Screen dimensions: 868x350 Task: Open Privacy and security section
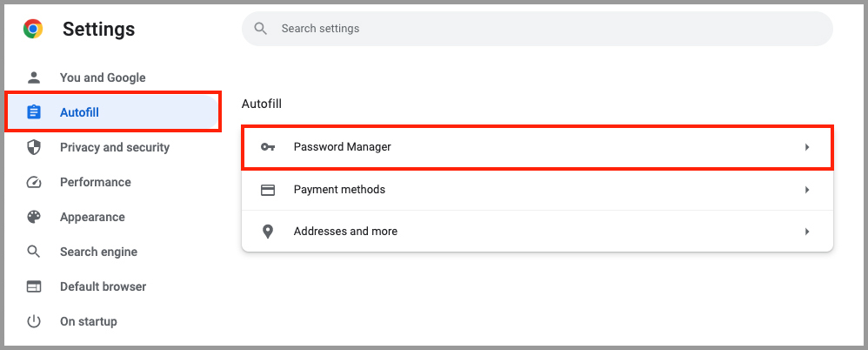pos(115,147)
